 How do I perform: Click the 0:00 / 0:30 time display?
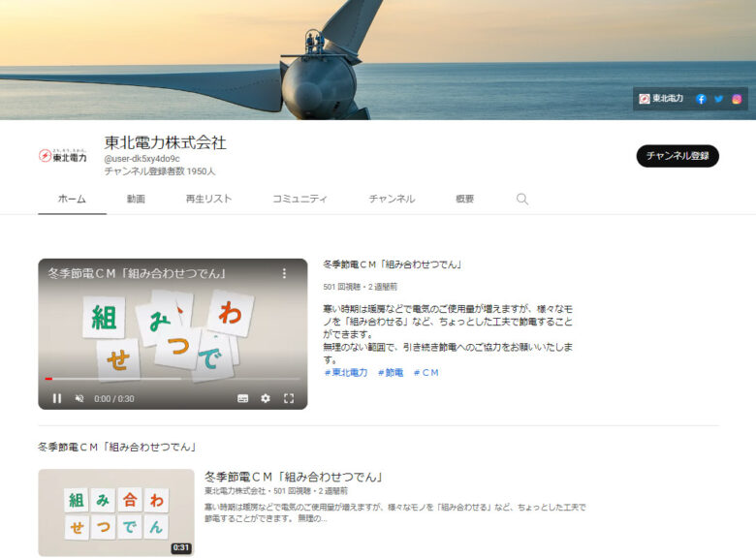click(114, 399)
